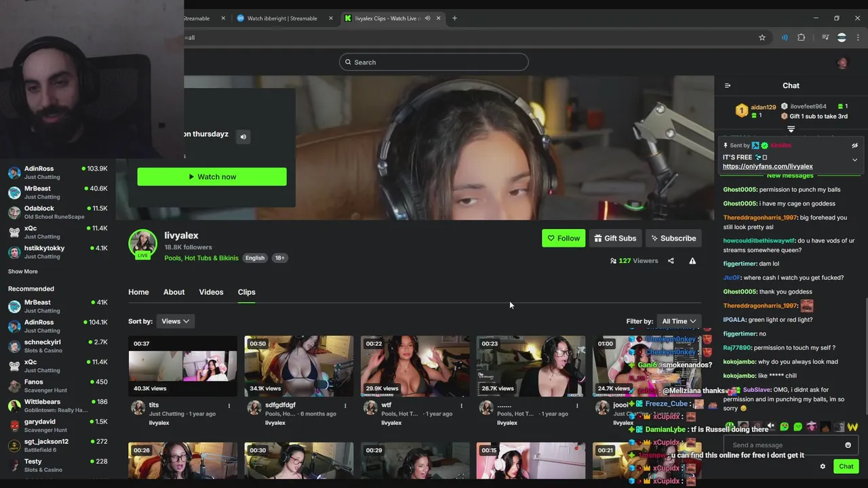Collapse the chat panel icon
The image size is (868, 488).
pyautogui.click(x=728, y=85)
